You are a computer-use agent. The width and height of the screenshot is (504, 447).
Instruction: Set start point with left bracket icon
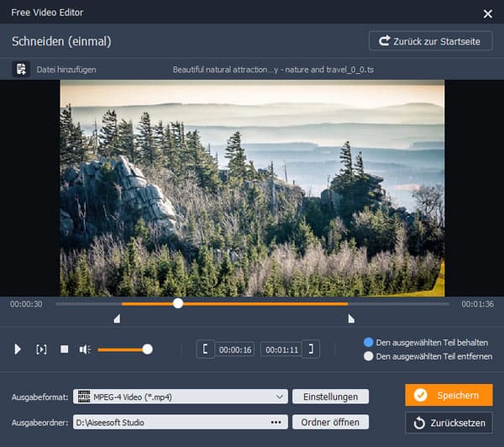(x=205, y=350)
